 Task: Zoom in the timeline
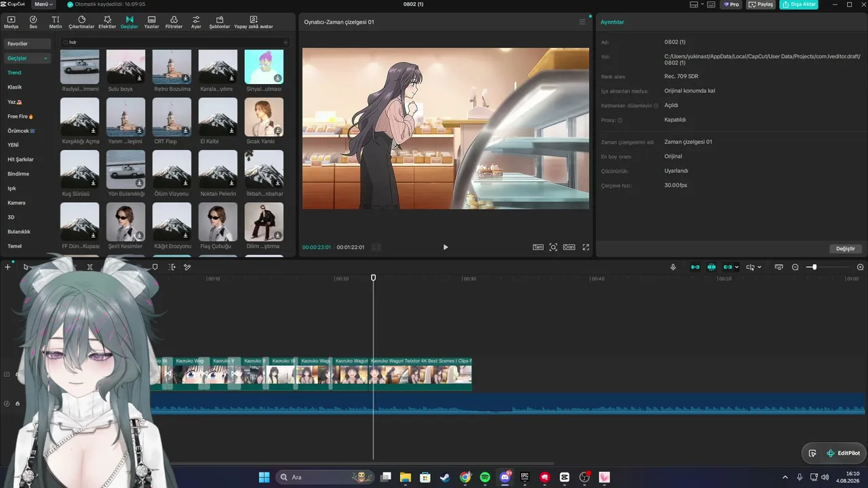coord(861,267)
